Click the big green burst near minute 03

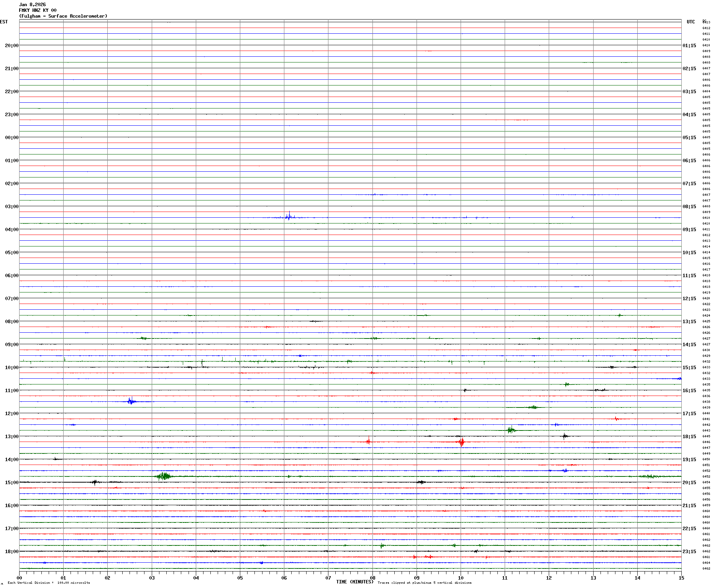164,476
